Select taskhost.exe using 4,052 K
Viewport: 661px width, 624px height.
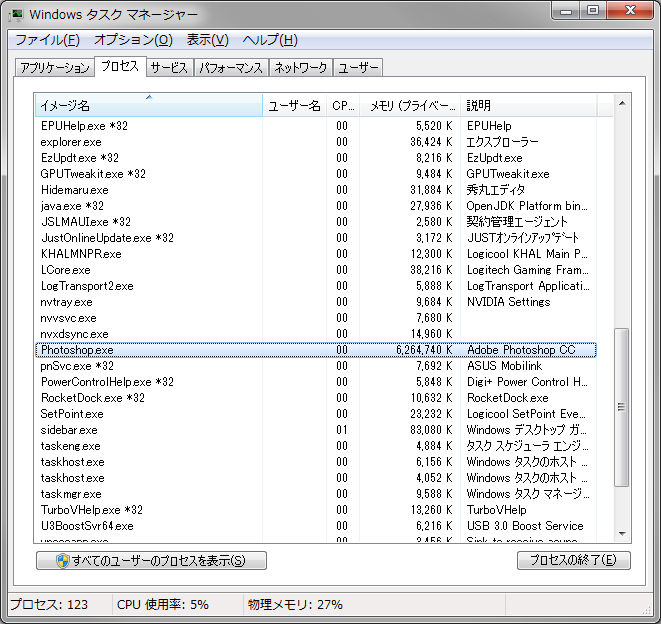[316, 478]
